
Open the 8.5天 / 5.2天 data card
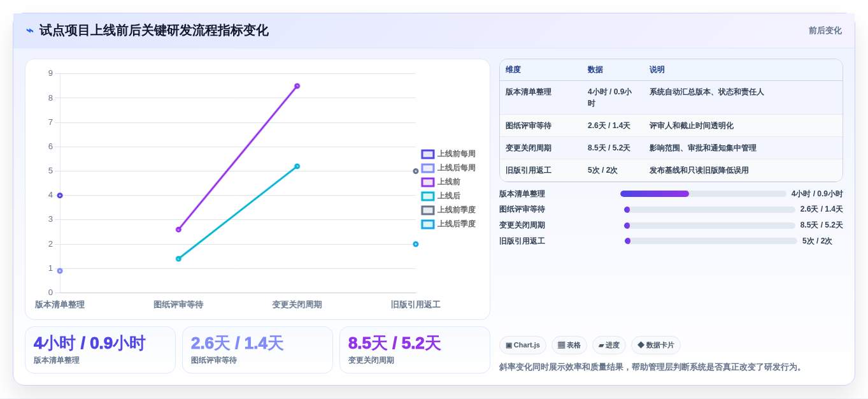pyautogui.click(x=415, y=350)
